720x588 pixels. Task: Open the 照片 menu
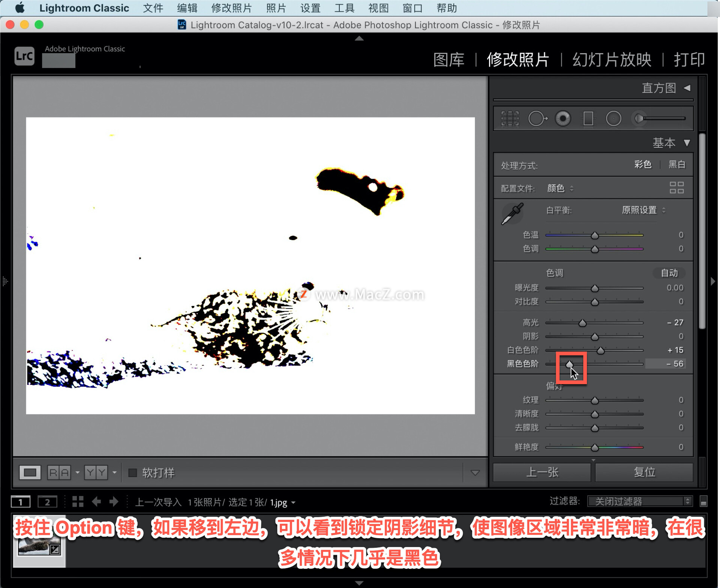pyautogui.click(x=276, y=8)
